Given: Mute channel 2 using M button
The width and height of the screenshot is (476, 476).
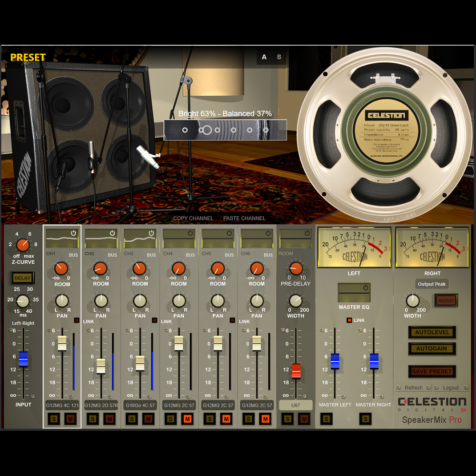Looking at the screenshot, I should [109, 419].
